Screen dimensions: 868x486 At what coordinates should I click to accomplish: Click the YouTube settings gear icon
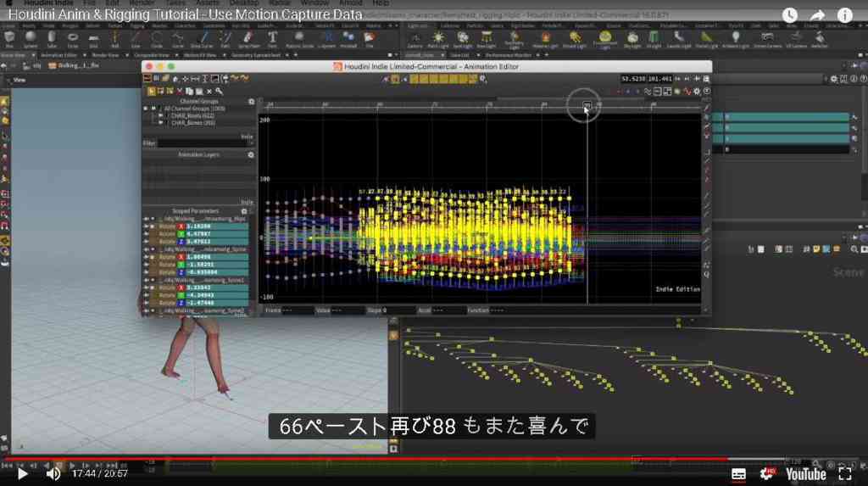[x=767, y=474]
